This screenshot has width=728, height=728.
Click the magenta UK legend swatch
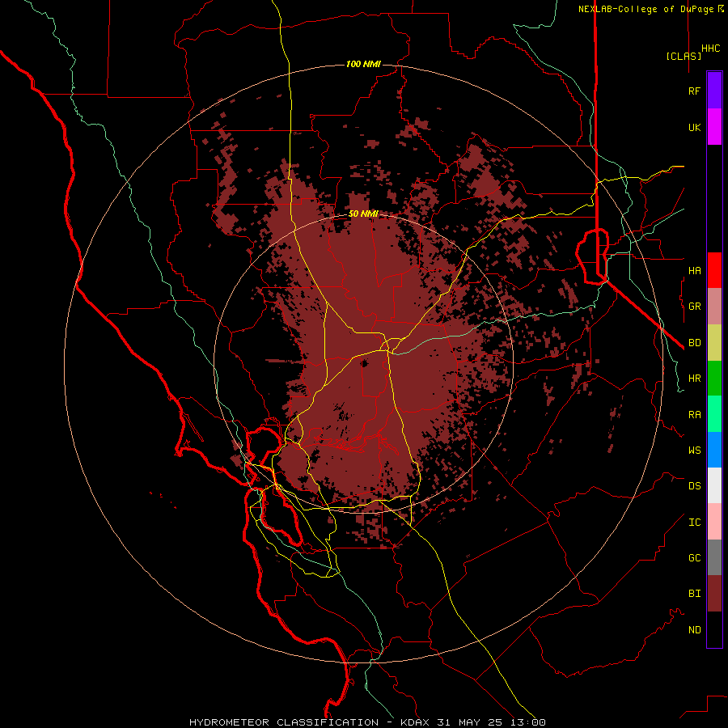pyautogui.click(x=714, y=127)
